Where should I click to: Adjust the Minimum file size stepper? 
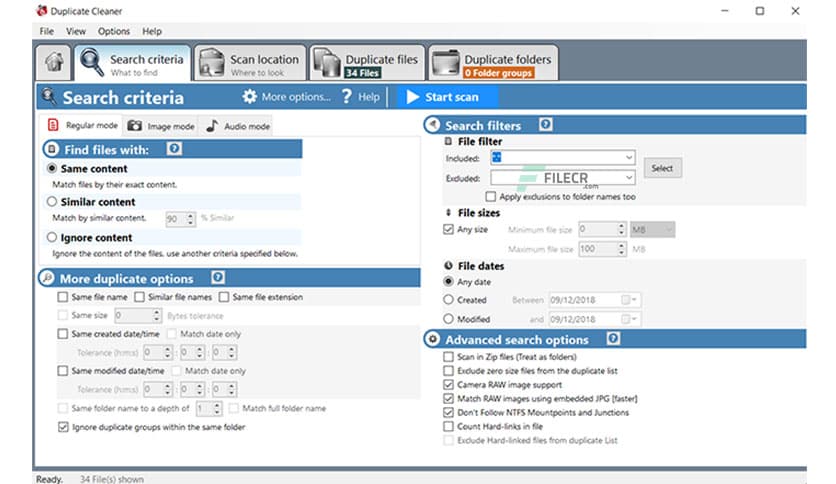point(621,230)
